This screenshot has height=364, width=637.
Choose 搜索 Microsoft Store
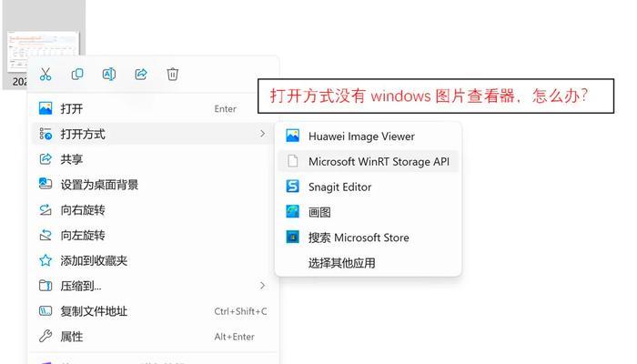click(368, 238)
